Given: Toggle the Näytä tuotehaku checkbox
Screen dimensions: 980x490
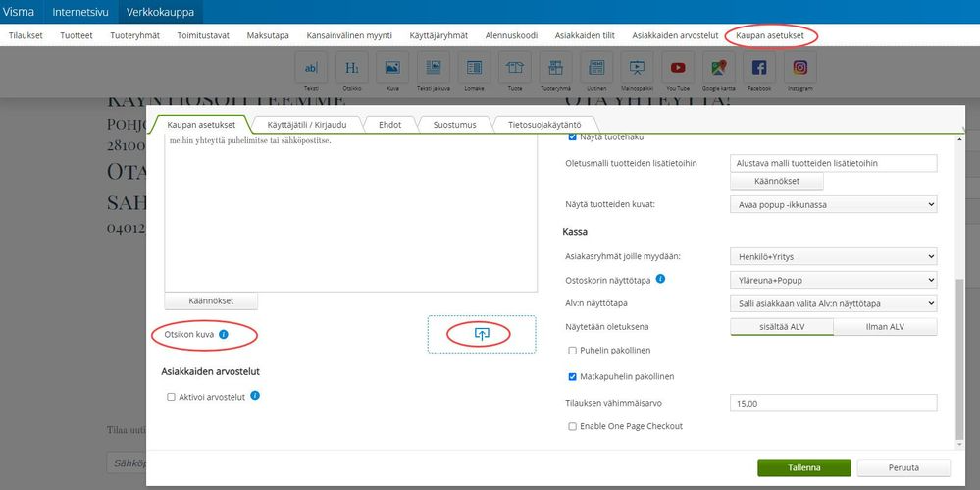Looking at the screenshot, I should pos(573,137).
